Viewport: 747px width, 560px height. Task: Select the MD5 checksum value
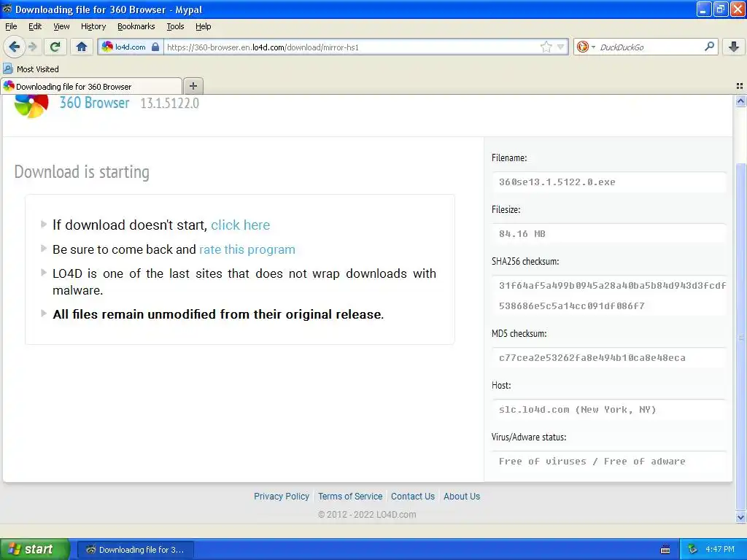click(592, 357)
